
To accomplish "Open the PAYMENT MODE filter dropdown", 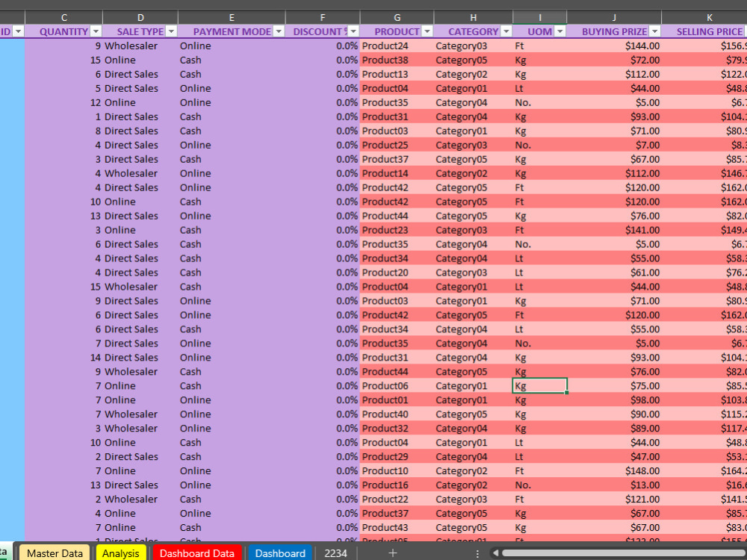I will (x=279, y=31).
